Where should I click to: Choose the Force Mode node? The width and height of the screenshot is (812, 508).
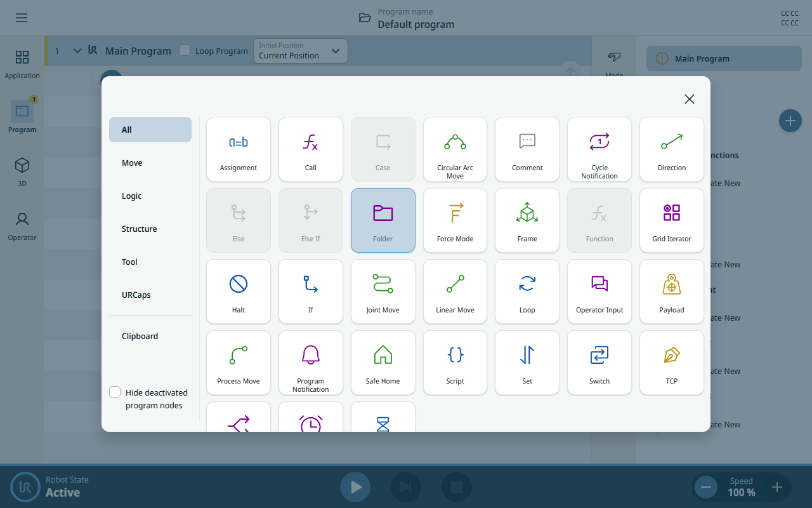pos(455,220)
